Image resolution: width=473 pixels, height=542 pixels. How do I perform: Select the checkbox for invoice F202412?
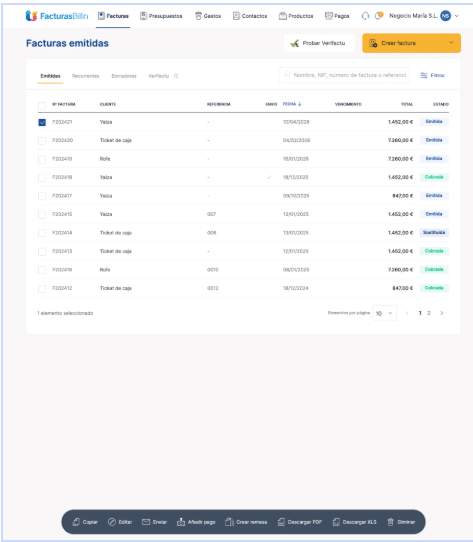tap(42, 289)
